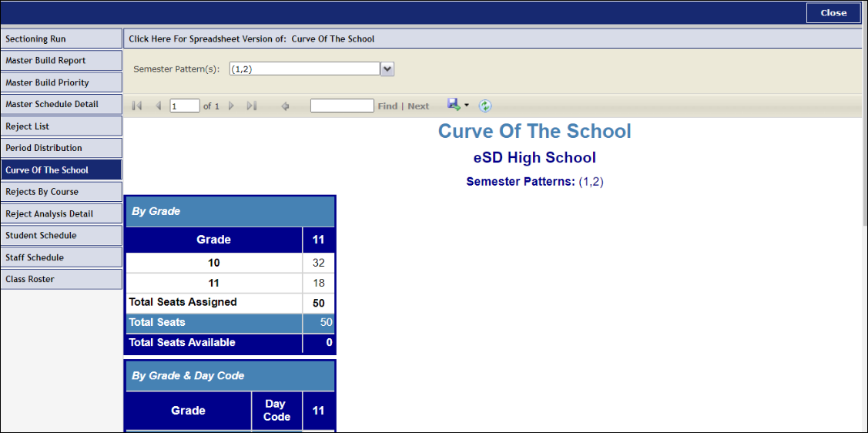
Task: Close the report window
Action: click(833, 13)
